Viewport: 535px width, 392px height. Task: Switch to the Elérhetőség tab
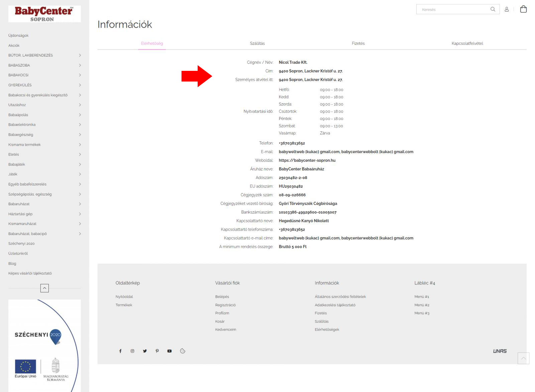[x=152, y=43]
